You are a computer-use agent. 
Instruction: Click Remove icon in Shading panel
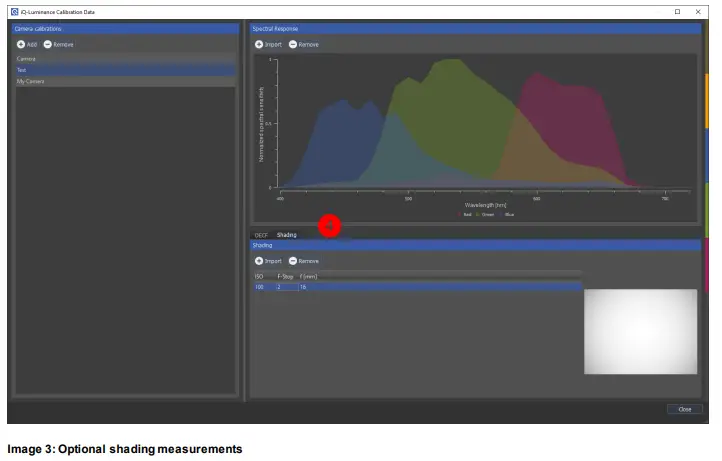click(293, 261)
